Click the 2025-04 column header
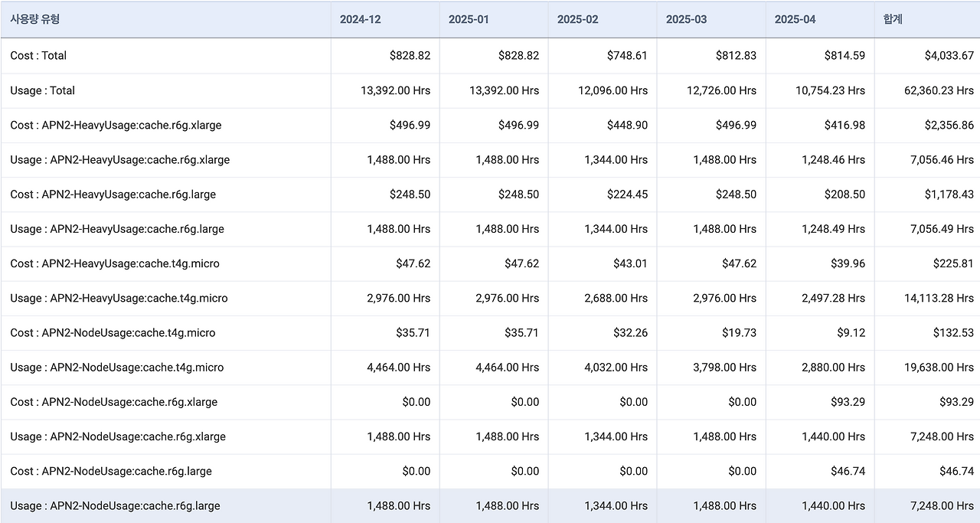The image size is (980, 523). click(x=795, y=19)
